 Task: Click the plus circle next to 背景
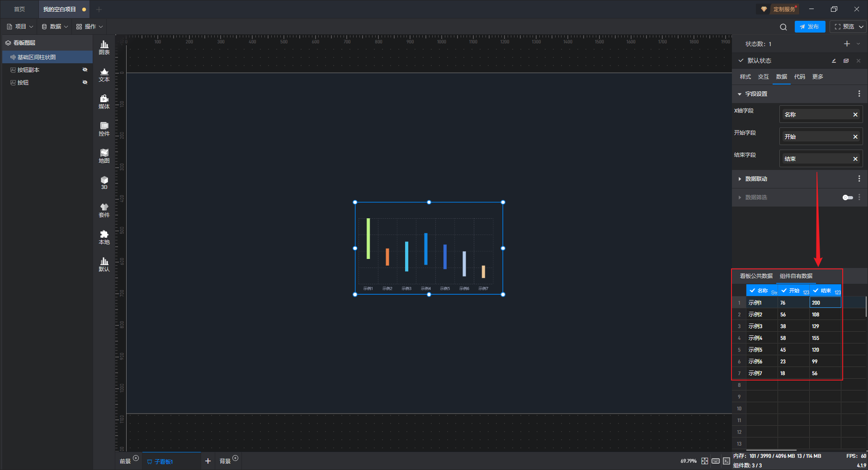click(235, 458)
